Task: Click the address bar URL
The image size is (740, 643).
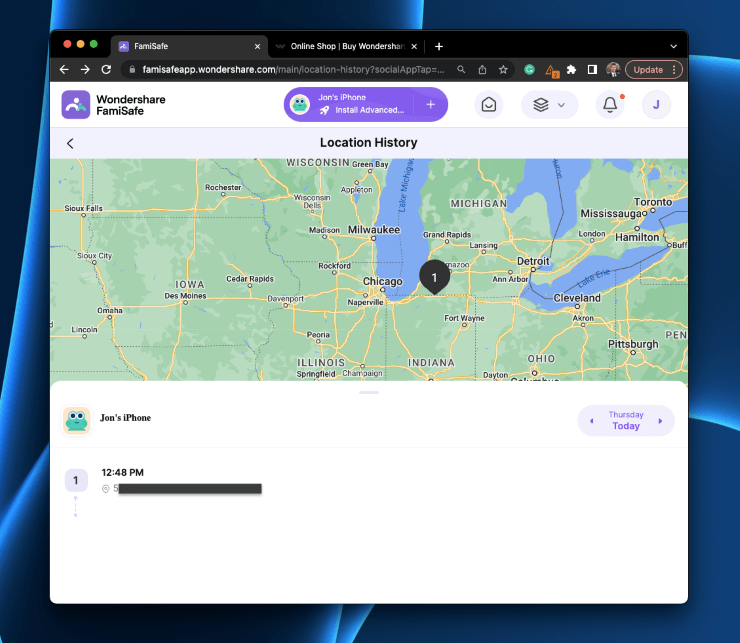Action: [x=293, y=69]
